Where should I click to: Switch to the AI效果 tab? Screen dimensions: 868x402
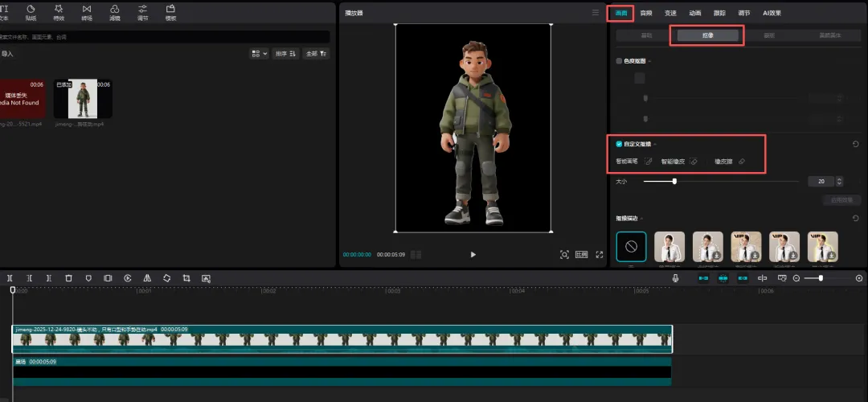[772, 13]
